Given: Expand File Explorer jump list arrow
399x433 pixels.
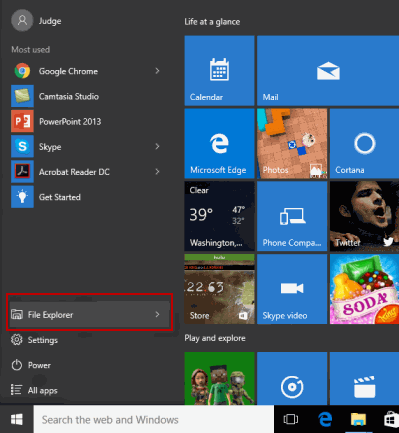Looking at the screenshot, I should 157,314.
